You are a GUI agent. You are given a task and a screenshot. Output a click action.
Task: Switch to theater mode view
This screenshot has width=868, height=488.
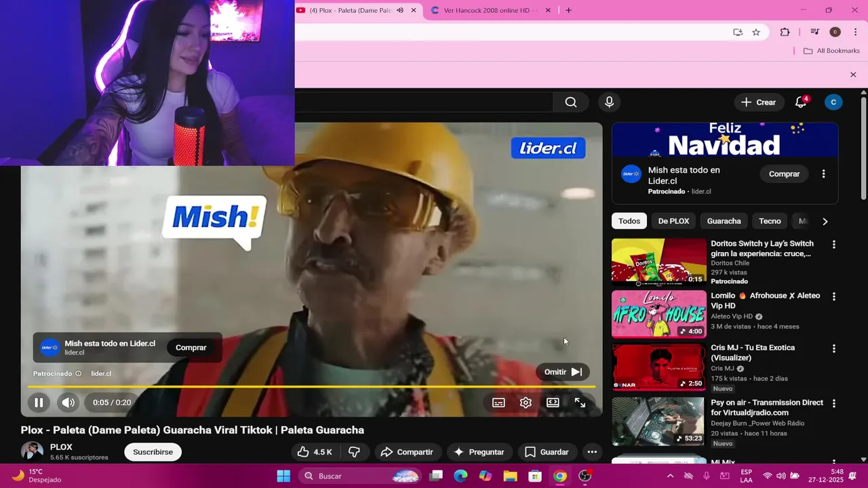[x=553, y=403]
